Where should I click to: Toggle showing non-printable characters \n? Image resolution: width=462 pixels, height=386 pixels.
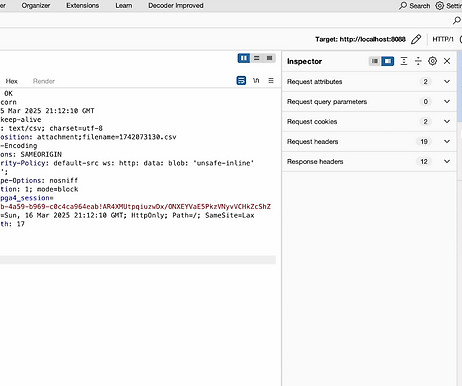click(256, 81)
